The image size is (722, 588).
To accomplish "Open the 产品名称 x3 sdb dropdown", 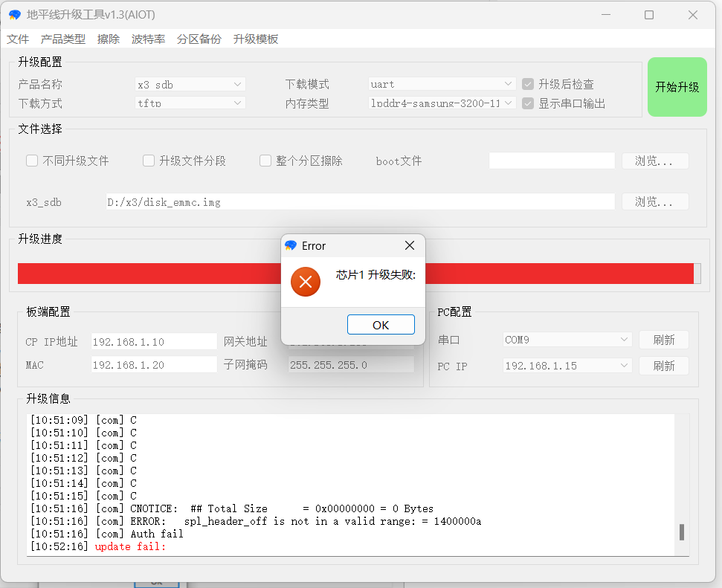I will (190, 84).
